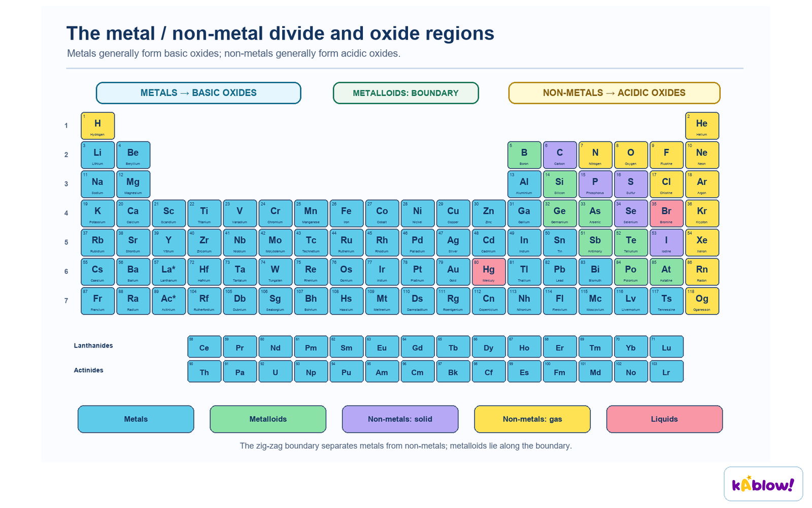Click the Hydrogen (H) element tile
Viewport: 812px width, 508px height.
[97, 126]
